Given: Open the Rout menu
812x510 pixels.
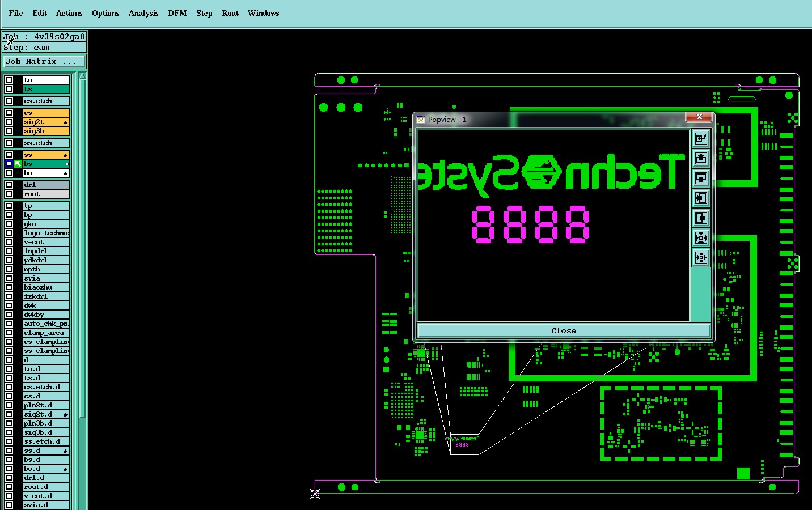Looking at the screenshot, I should click(230, 13).
